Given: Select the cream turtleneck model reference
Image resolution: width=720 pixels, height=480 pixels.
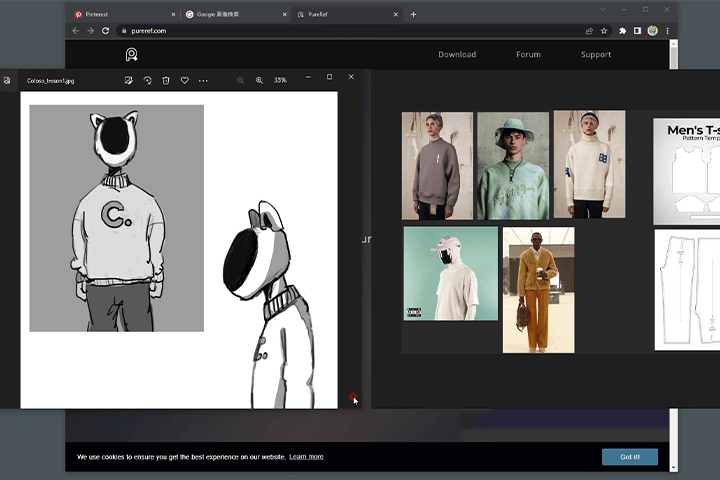Looking at the screenshot, I should click(590, 164).
